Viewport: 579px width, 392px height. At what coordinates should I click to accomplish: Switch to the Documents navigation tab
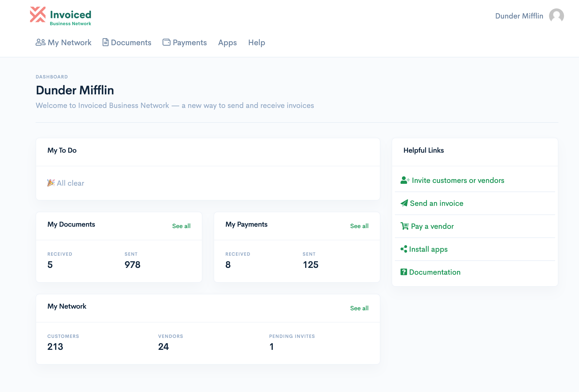(x=131, y=42)
